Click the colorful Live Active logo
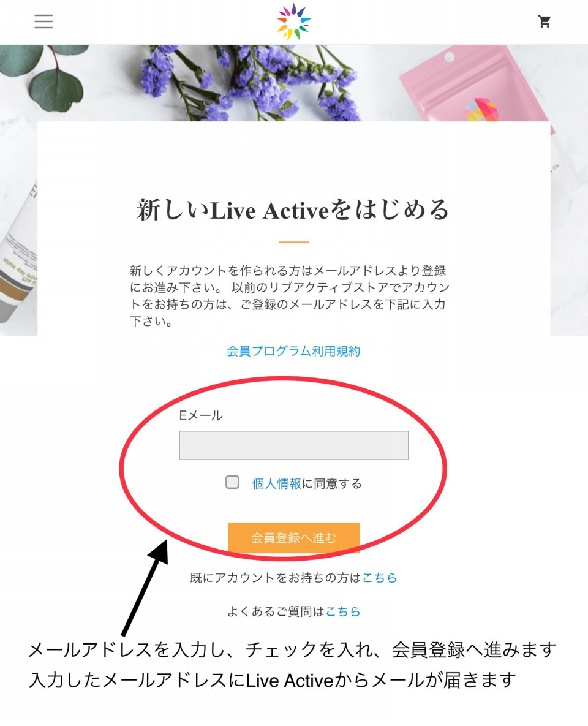The height and width of the screenshot is (726, 588). point(293,21)
